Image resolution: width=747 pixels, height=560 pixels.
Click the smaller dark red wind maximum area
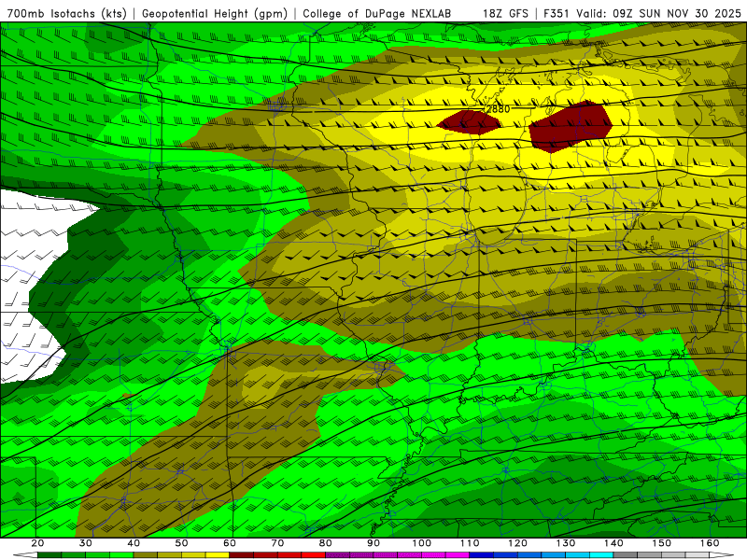(x=470, y=122)
